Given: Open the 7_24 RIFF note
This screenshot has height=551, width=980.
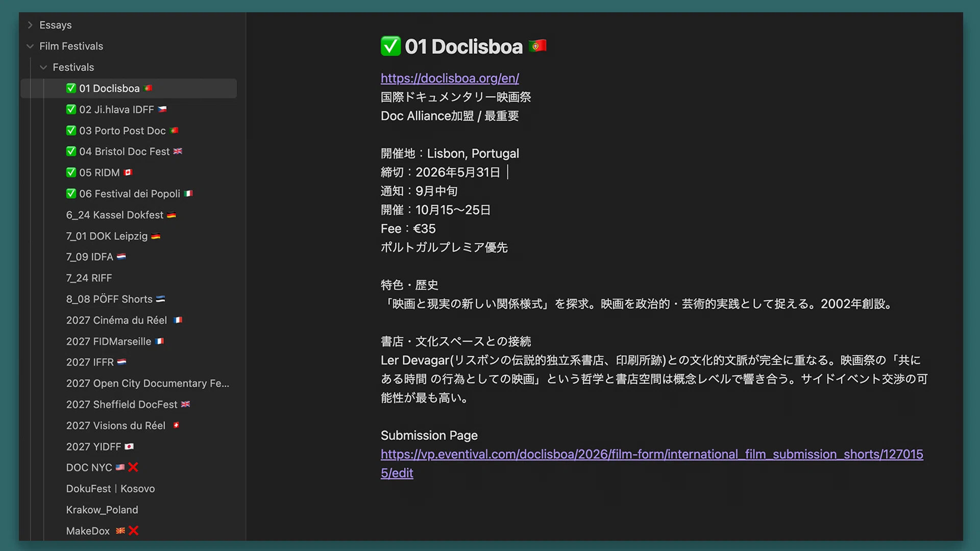Looking at the screenshot, I should tap(89, 278).
